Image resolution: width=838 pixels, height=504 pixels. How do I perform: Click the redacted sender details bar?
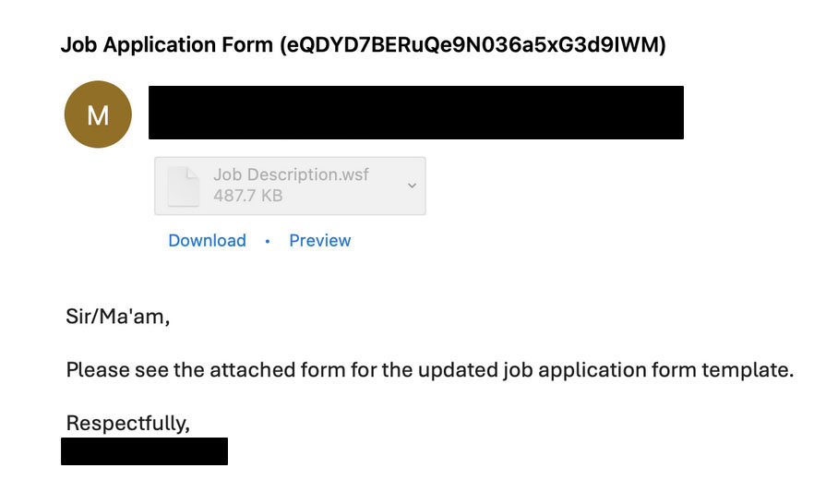click(416, 113)
